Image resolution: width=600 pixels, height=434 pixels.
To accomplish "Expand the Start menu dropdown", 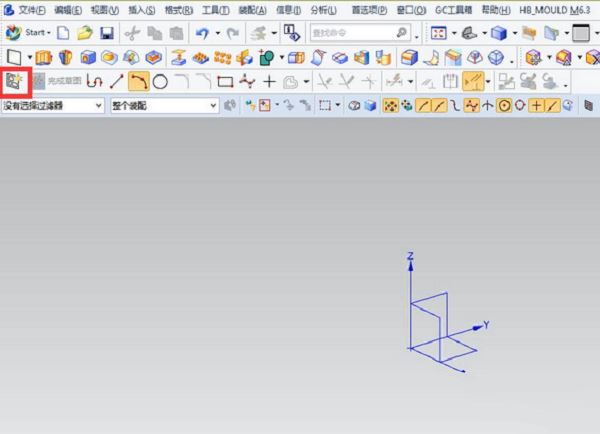I will click(49, 33).
